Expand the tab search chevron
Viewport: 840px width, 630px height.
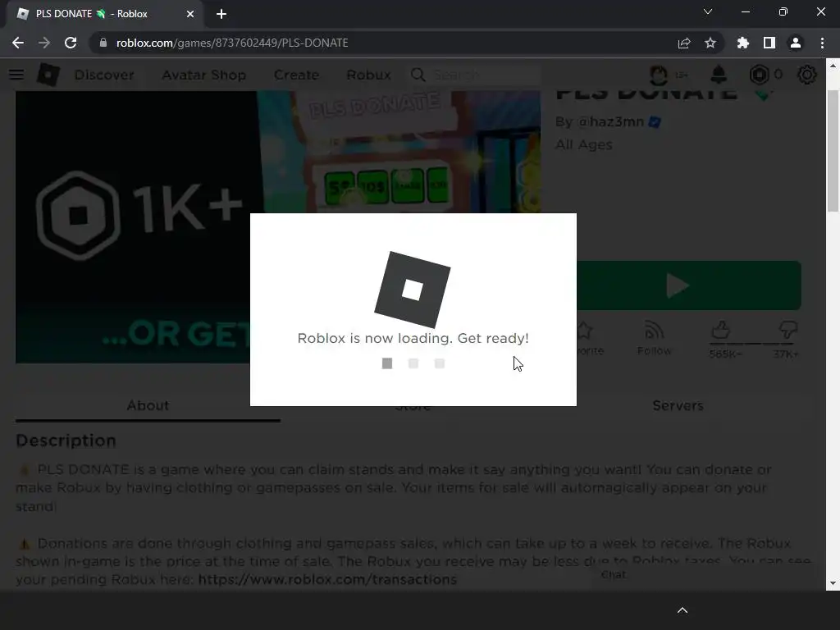[x=708, y=11]
